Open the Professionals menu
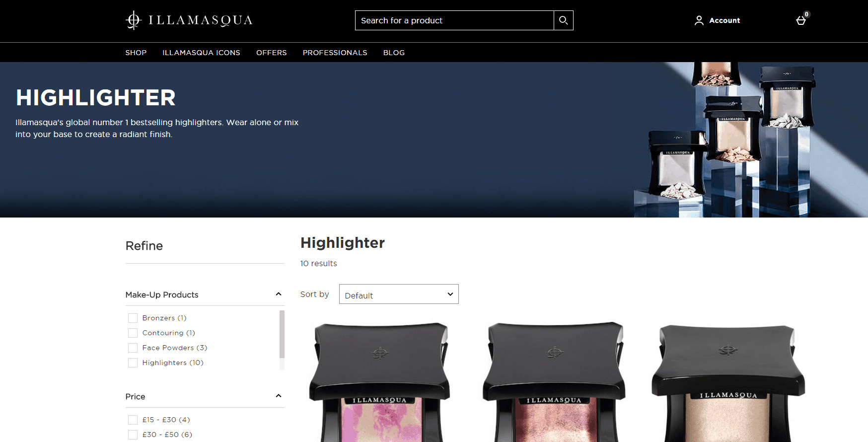This screenshot has height=442, width=868. (335, 53)
